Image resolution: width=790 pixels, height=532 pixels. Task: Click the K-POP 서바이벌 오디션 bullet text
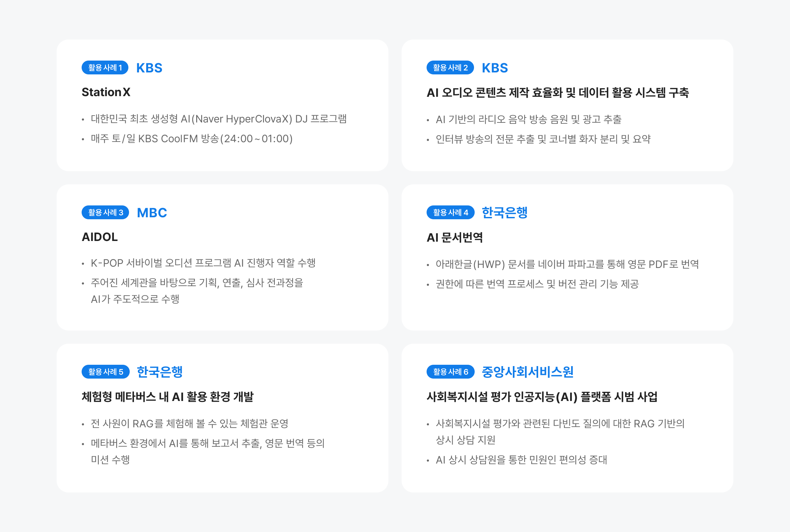(x=203, y=263)
